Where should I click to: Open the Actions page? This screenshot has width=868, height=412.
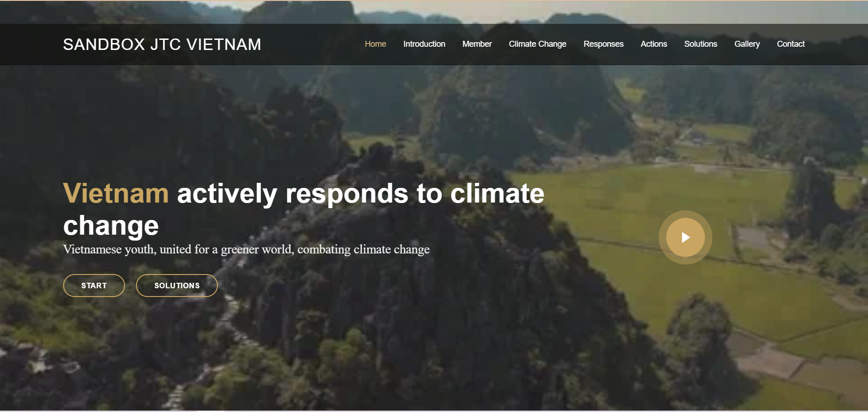[x=654, y=44]
